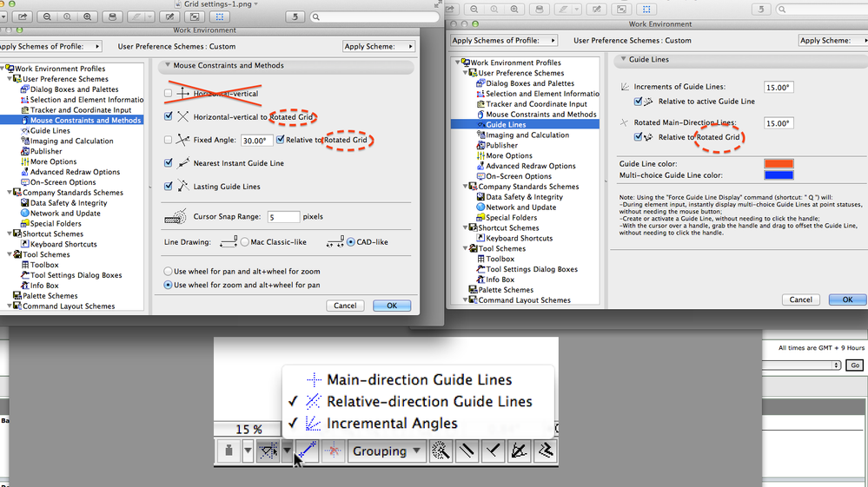Viewport: 868px width, 487px height.
Task: Toggle Incremental Angles menu item
Action: (x=418, y=423)
